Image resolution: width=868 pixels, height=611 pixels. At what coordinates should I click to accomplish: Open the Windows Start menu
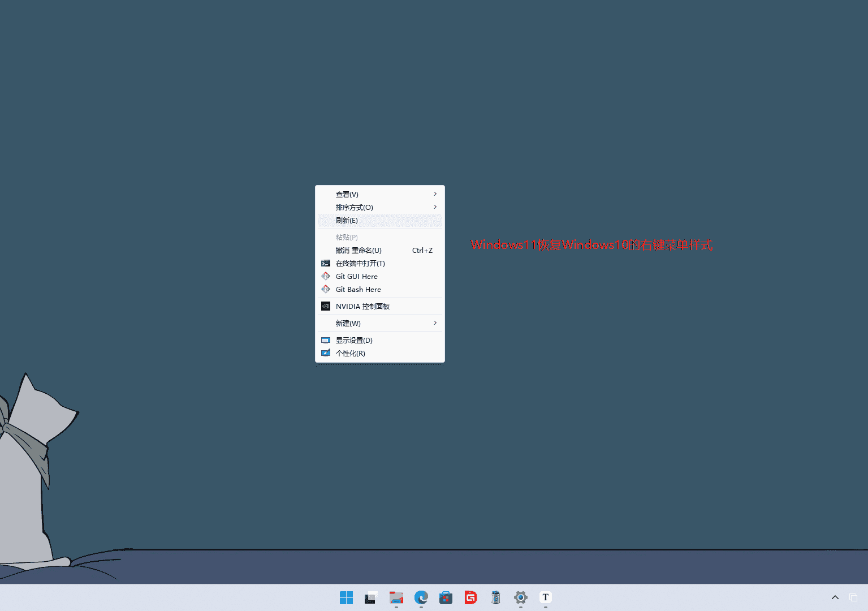click(346, 597)
